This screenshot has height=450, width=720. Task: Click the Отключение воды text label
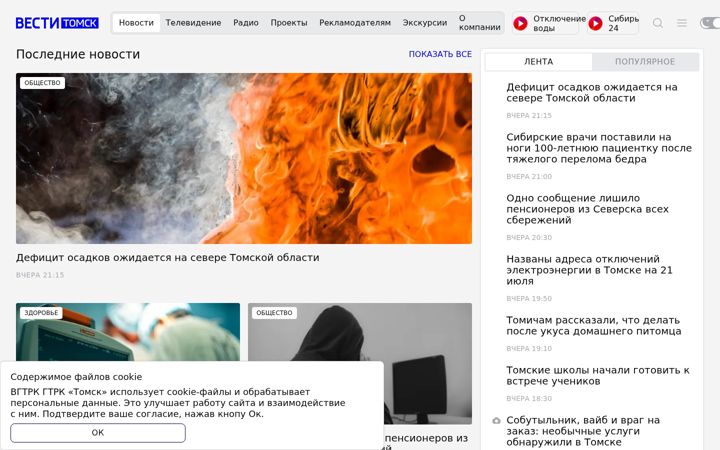(559, 23)
